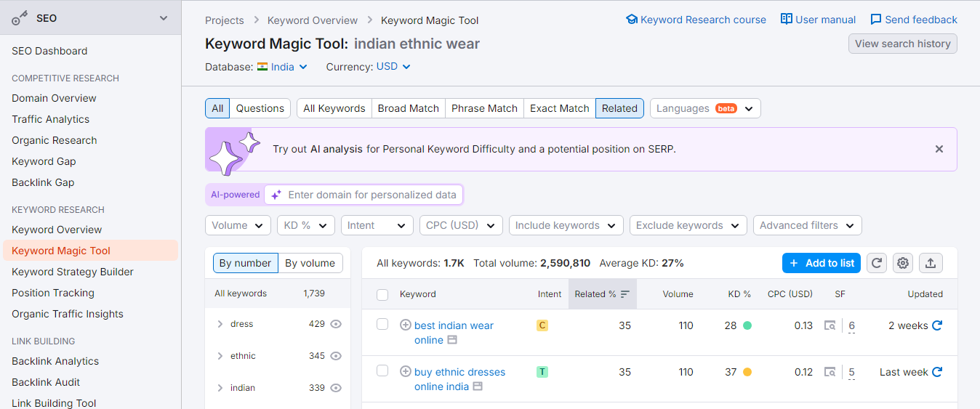Screen dimensions: 980x409
Task: Open the Projects breadcrumb link
Action: pyautogui.click(x=225, y=20)
